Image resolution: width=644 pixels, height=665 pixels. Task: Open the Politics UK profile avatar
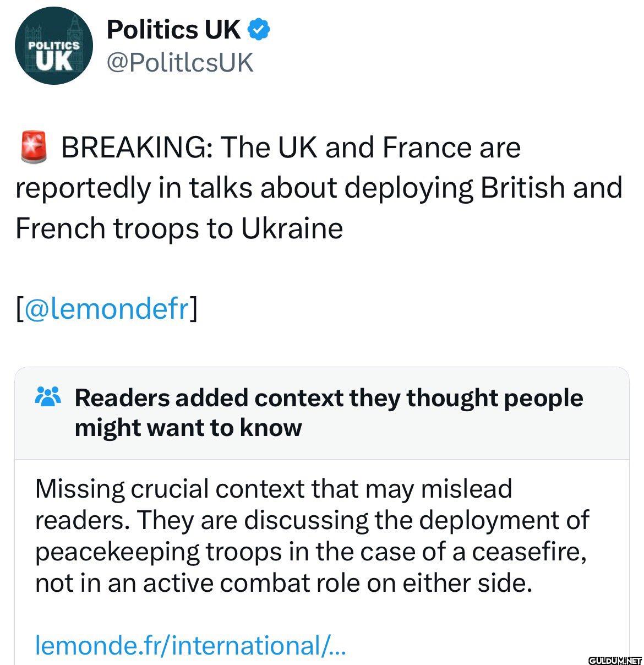(x=53, y=47)
